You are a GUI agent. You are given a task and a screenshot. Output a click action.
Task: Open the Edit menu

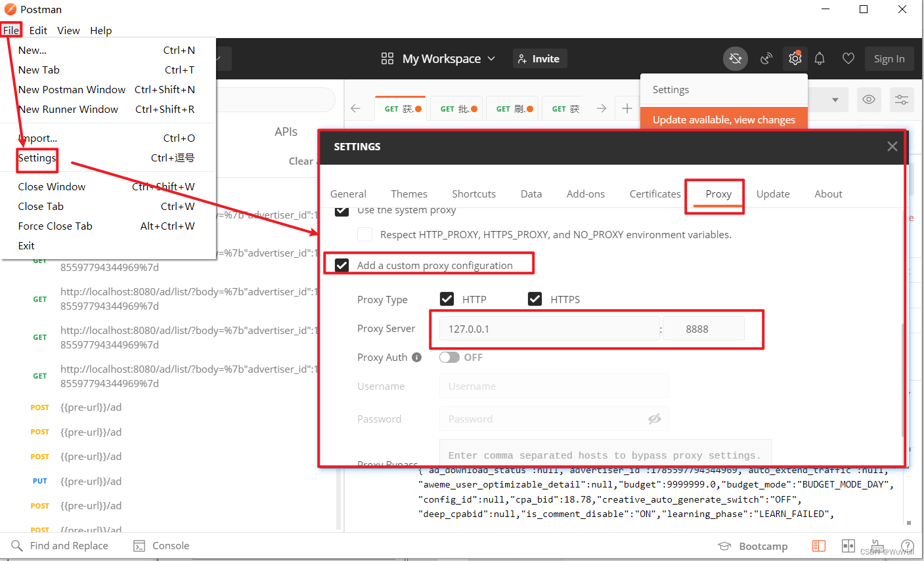[38, 30]
